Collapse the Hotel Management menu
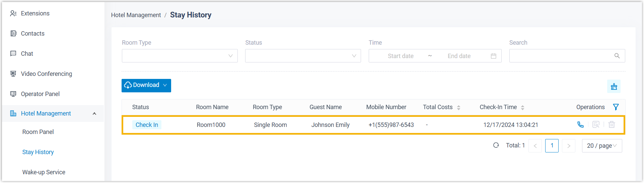This screenshot has width=644, height=183. pos(94,113)
